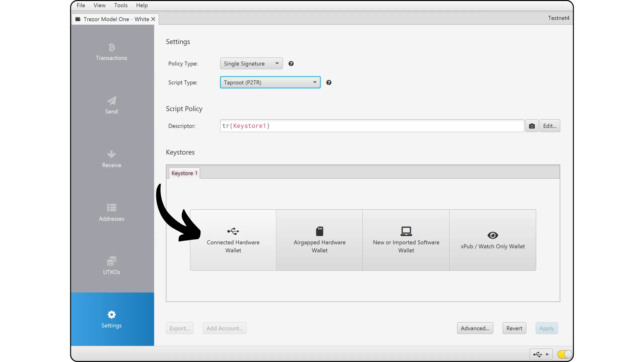The height and width of the screenshot is (362, 644).
Task: Toggle the yellow server connection switch
Action: pyautogui.click(x=565, y=354)
